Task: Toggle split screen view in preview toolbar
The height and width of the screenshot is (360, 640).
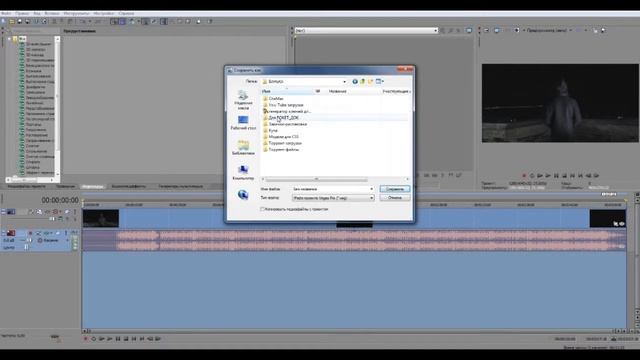Action: (517, 30)
